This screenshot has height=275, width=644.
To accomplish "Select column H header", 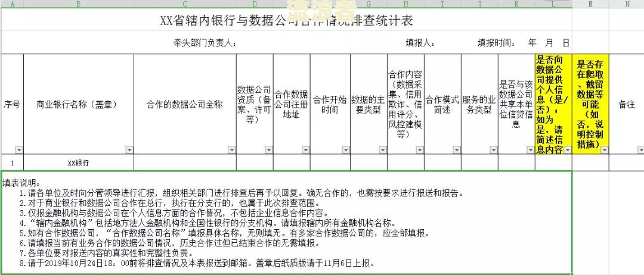I will pos(406,4).
